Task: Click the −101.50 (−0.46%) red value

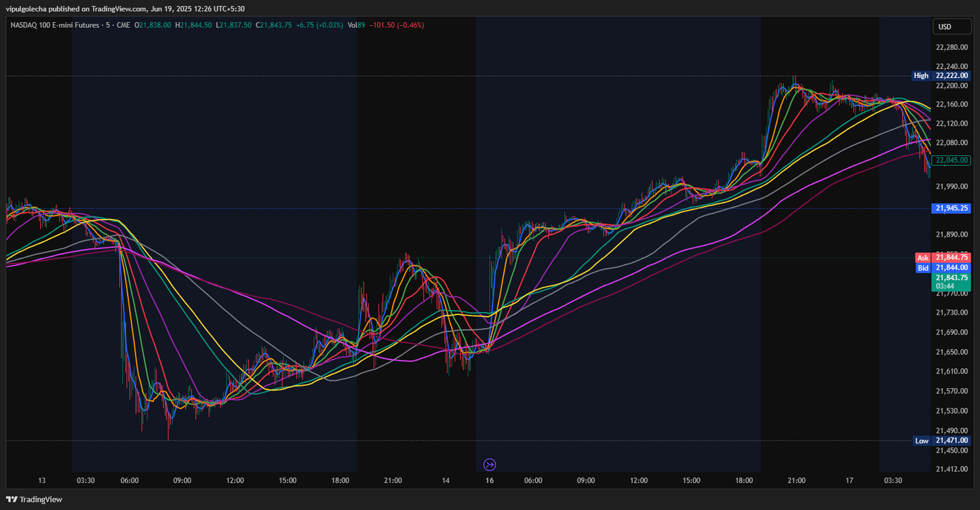Action: tap(397, 25)
